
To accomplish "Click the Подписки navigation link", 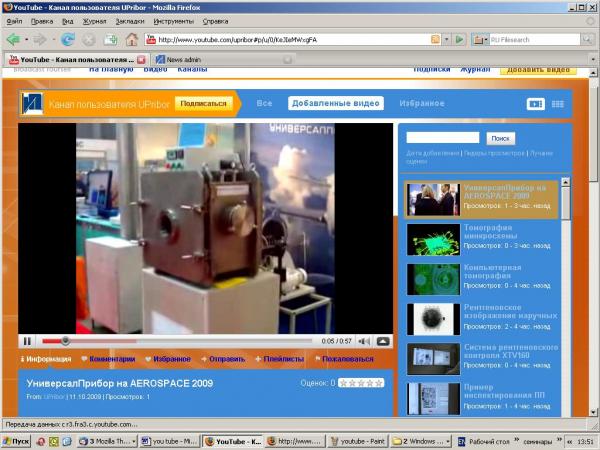I will [432, 70].
